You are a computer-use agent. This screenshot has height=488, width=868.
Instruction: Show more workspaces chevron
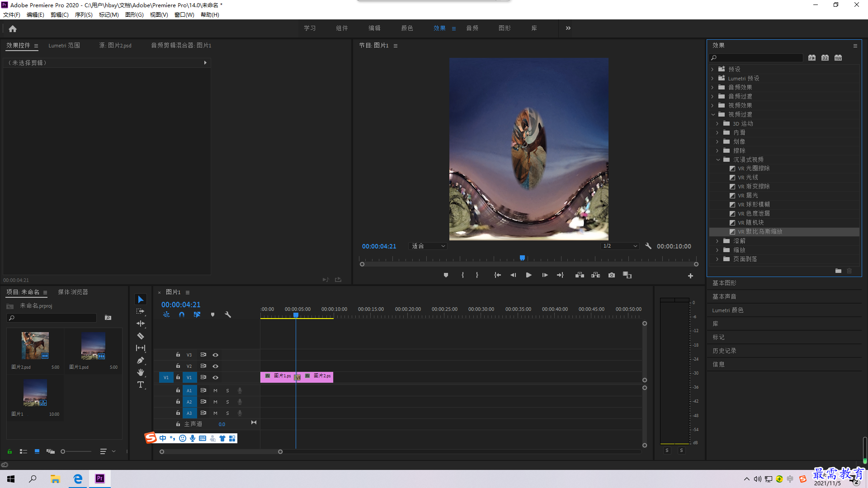(568, 28)
